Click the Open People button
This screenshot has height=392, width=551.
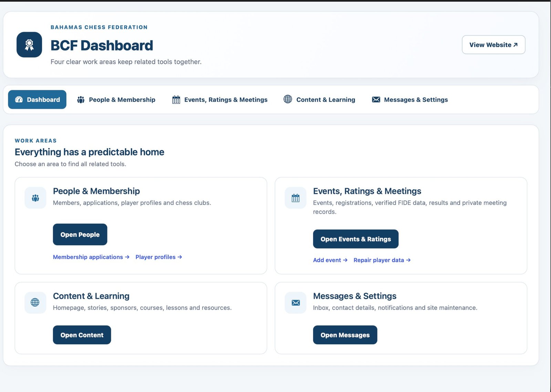tap(80, 235)
